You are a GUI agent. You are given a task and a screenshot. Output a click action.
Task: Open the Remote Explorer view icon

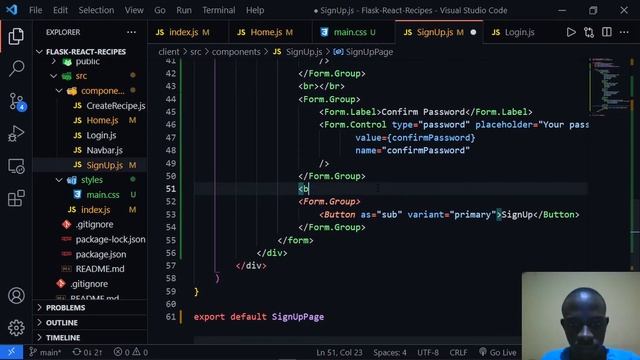[x=16, y=166]
